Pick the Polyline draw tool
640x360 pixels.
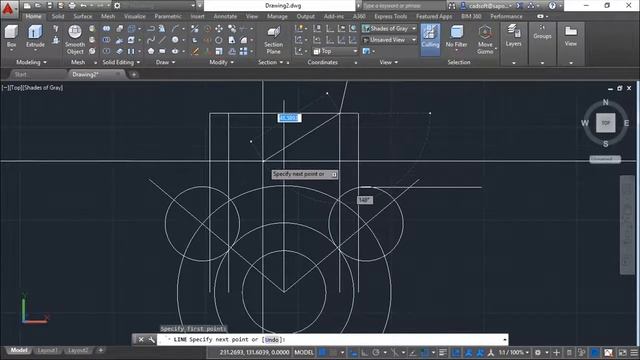pyautogui.click(x=151, y=29)
